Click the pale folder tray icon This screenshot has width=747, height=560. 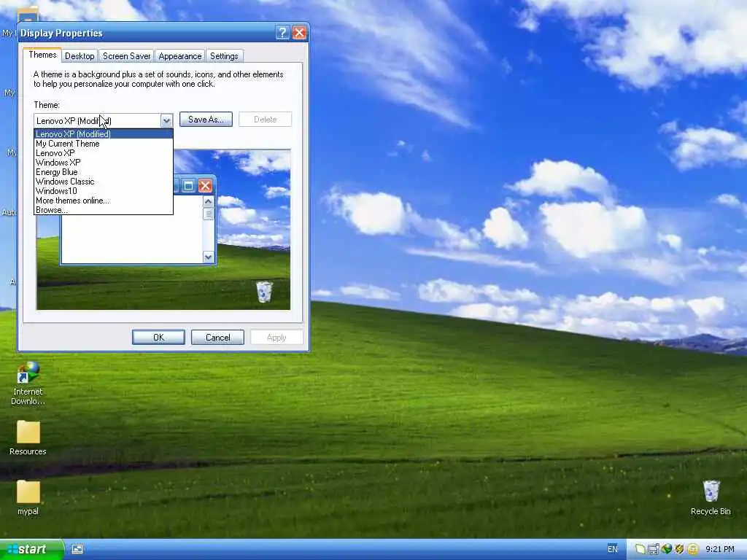640,549
